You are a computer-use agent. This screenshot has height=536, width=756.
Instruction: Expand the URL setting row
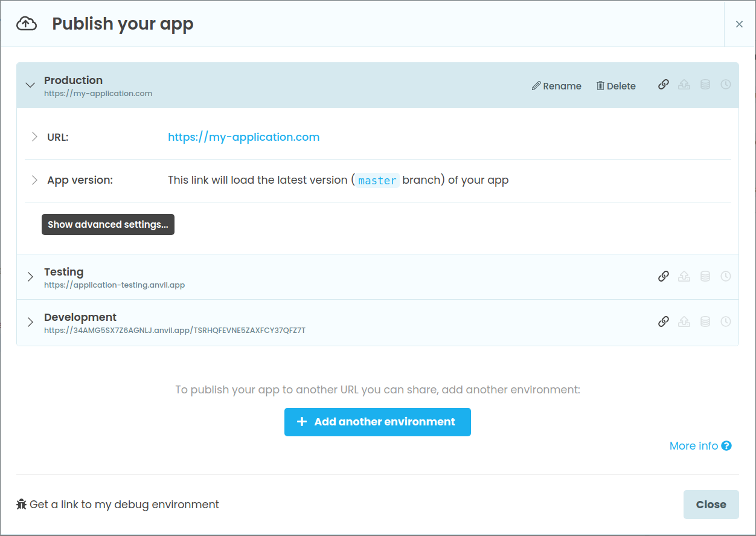coord(34,137)
